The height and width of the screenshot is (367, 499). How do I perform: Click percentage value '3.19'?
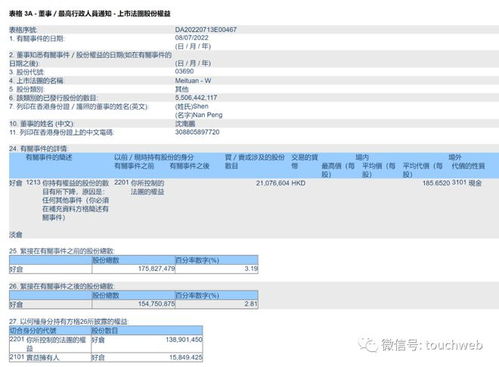(x=251, y=268)
